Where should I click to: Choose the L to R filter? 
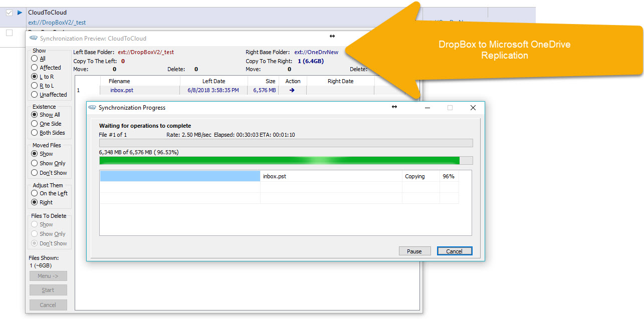click(x=35, y=77)
